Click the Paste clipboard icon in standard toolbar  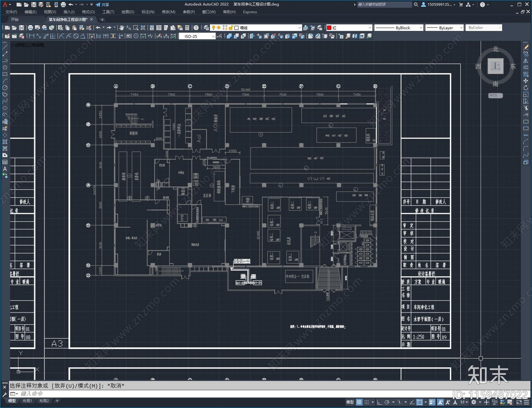(74, 28)
